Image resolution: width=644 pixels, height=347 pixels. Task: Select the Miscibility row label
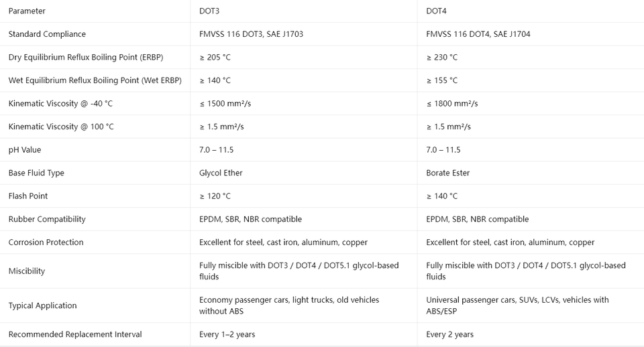pos(27,271)
